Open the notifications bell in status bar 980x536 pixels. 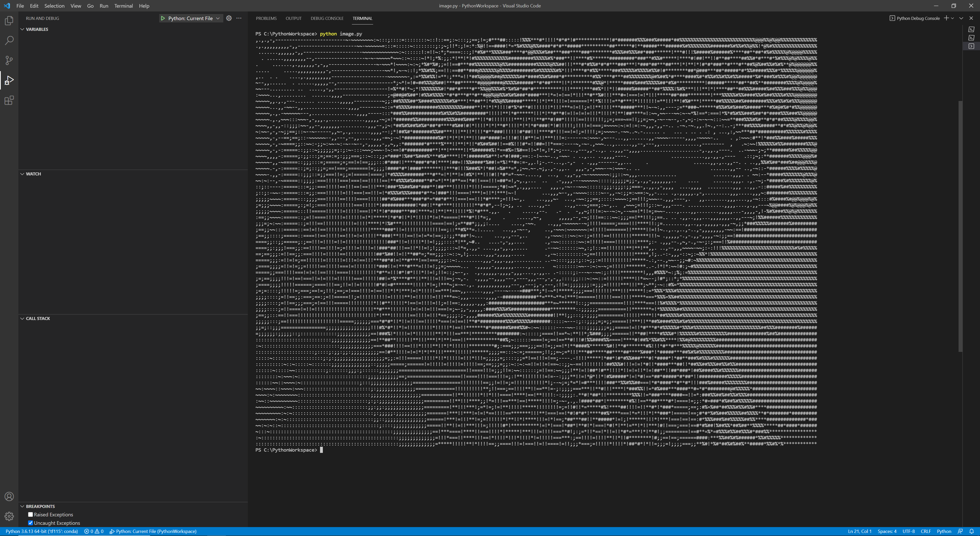click(971, 531)
